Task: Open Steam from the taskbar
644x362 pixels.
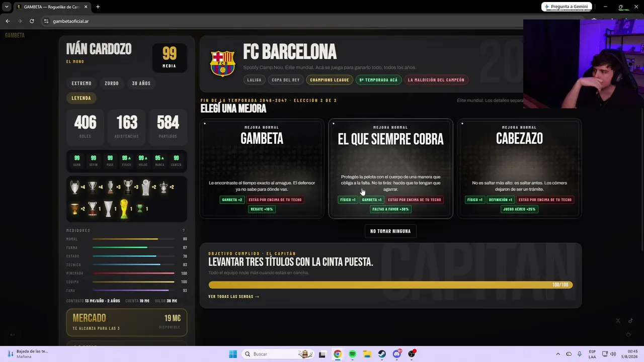Action: [x=382, y=354]
